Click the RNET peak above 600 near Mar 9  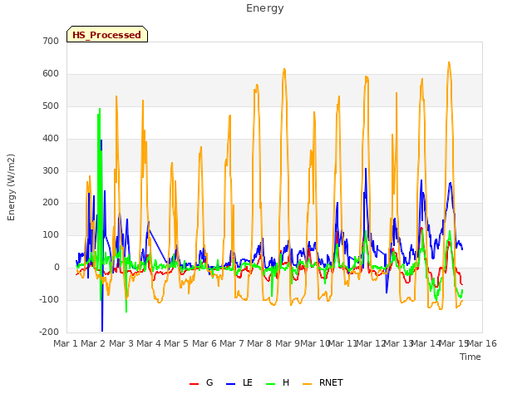point(284,69)
